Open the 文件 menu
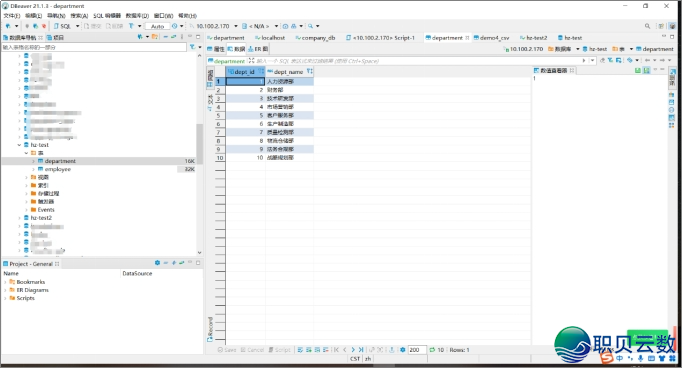This screenshot has height=369, width=683. pyautogui.click(x=11, y=16)
